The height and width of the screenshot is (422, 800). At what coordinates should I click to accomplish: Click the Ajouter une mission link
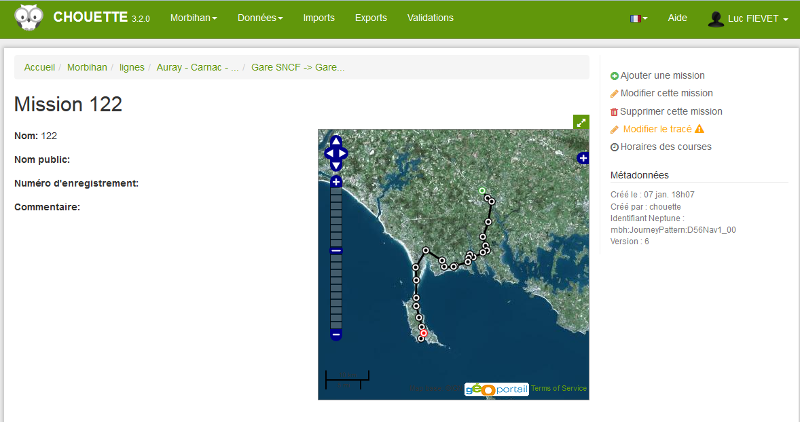point(662,75)
